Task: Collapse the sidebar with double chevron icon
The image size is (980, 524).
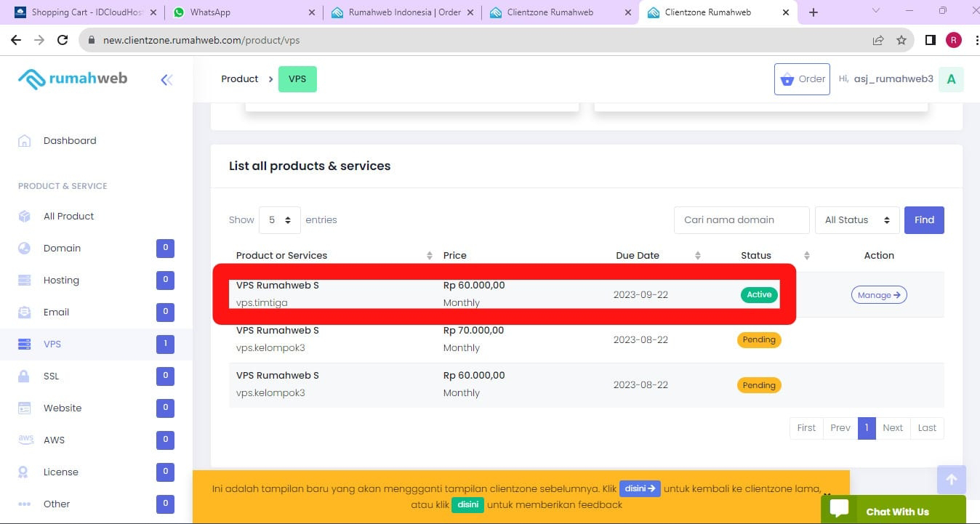Action: tap(166, 80)
